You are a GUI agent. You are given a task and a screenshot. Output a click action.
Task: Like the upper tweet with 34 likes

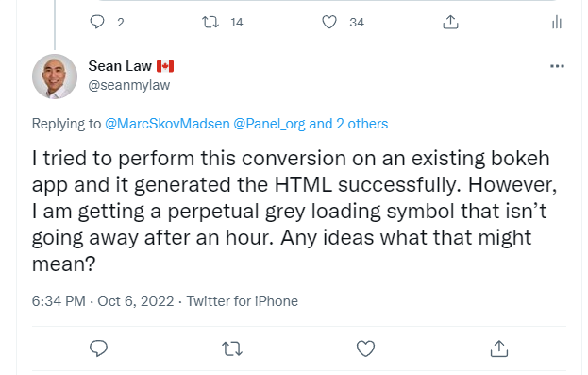point(329,22)
